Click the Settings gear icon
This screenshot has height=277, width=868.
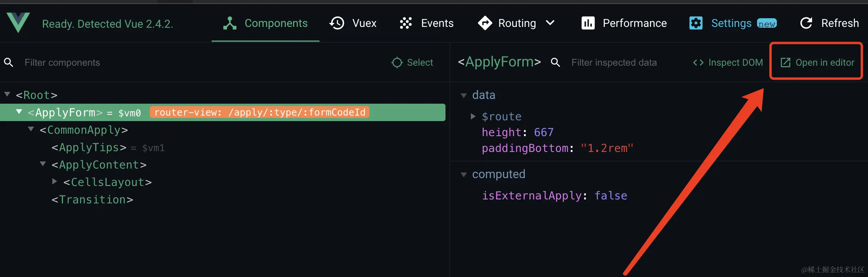[x=696, y=23]
